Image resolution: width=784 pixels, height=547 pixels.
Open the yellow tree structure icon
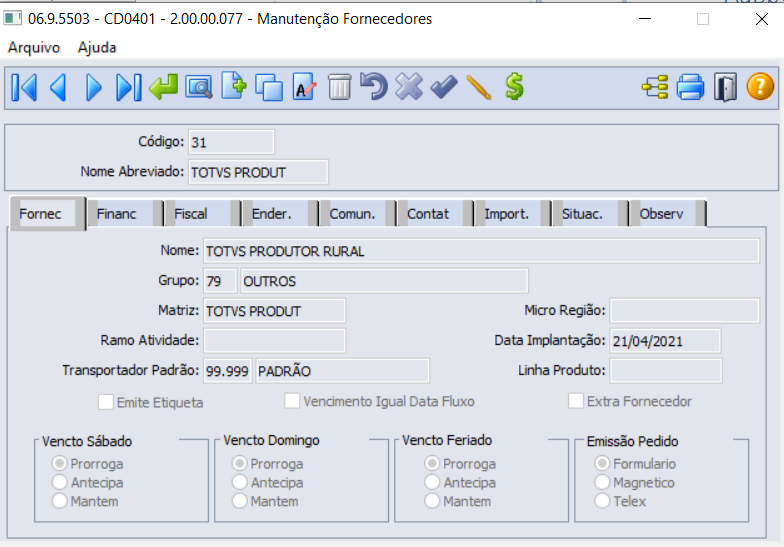point(655,88)
